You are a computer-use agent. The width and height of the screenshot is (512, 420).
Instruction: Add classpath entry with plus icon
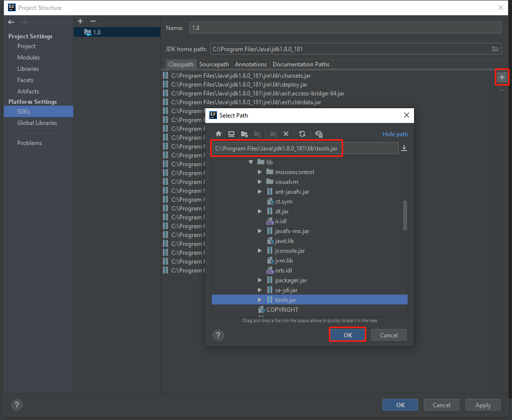pos(502,77)
